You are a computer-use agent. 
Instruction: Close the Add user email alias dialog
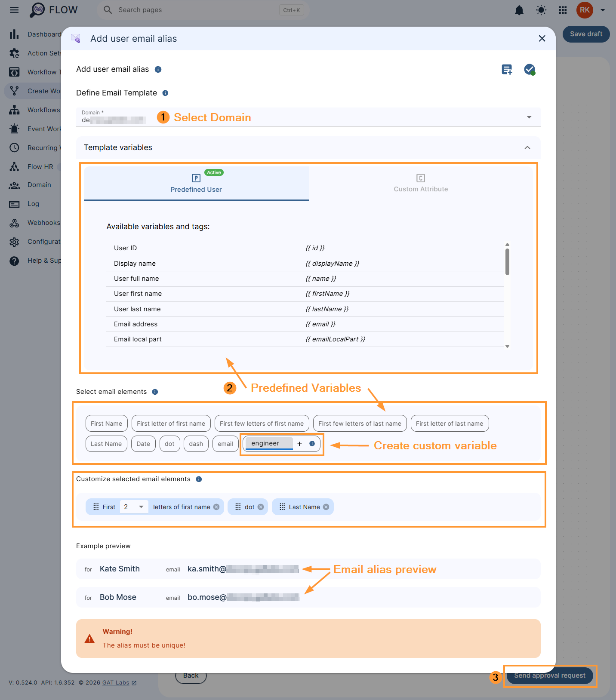coord(542,39)
